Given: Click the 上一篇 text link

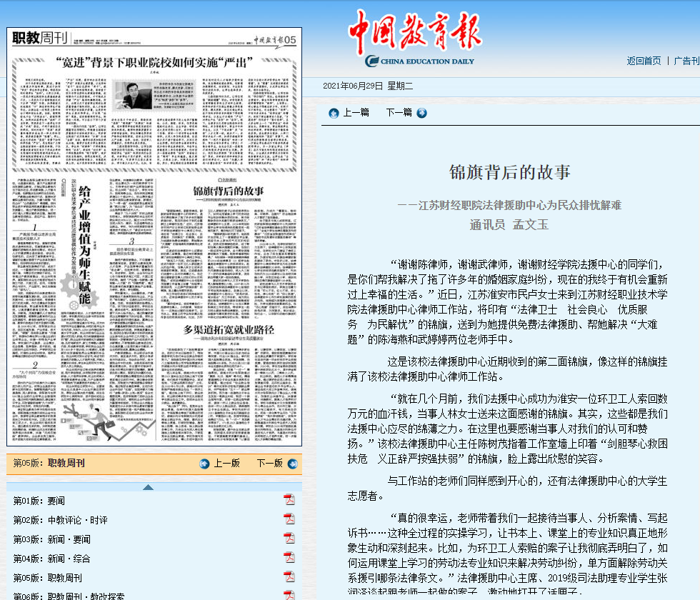Looking at the screenshot, I should coord(356,113).
